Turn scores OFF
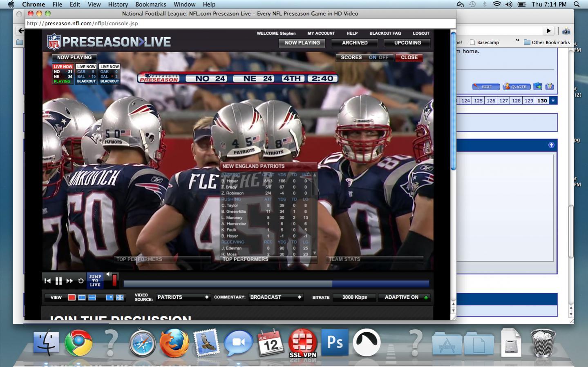 click(383, 58)
